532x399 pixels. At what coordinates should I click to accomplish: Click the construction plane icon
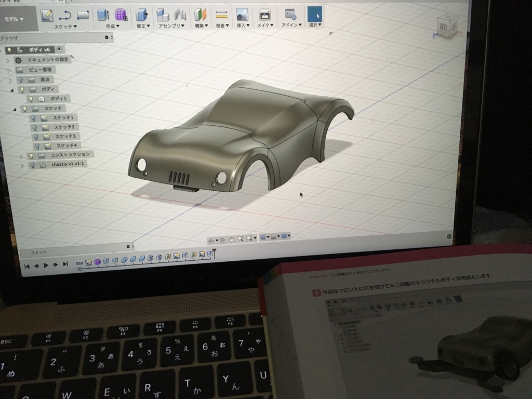[x=200, y=15]
